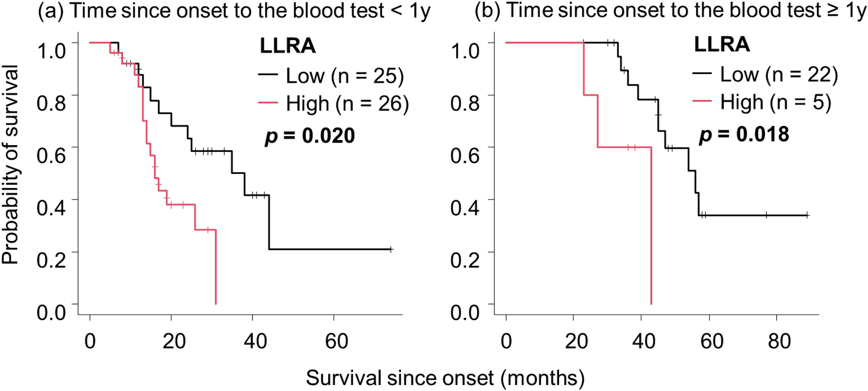The width and height of the screenshot is (868, 391).
Task: Select the High (n = 5) legend label
Action: pos(776,102)
